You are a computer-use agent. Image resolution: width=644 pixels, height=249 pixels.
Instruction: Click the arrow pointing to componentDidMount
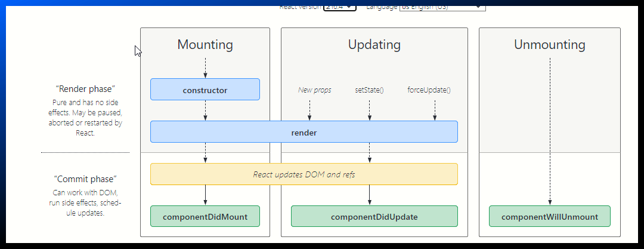pos(205,195)
